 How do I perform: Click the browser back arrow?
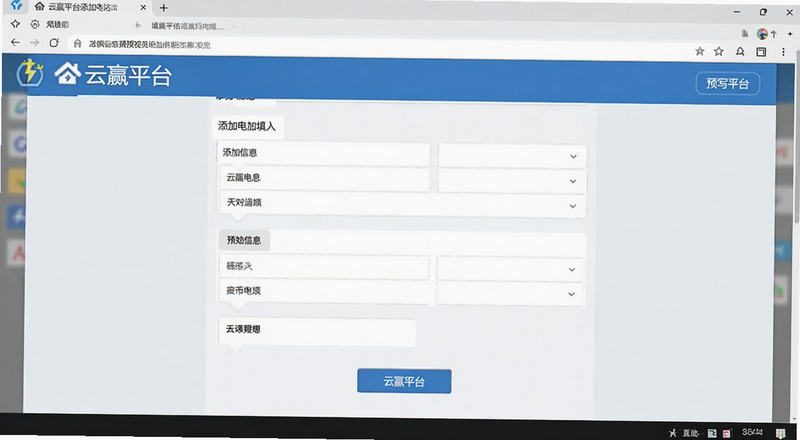[x=15, y=43]
